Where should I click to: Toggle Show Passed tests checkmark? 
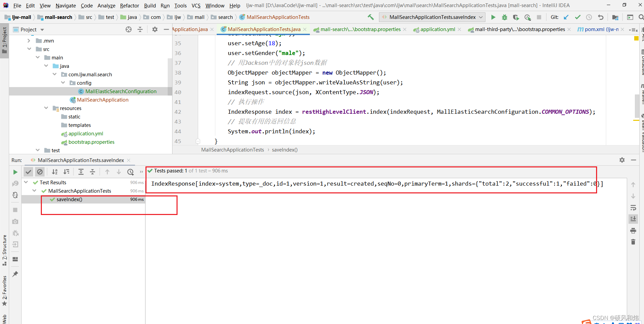(28, 172)
